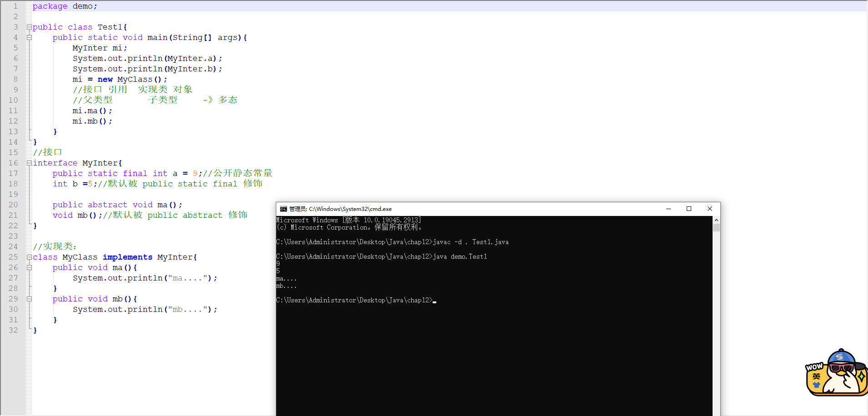Click line number 19 in the gutter
Viewport: 868px width, 416px height.
pos(13,195)
